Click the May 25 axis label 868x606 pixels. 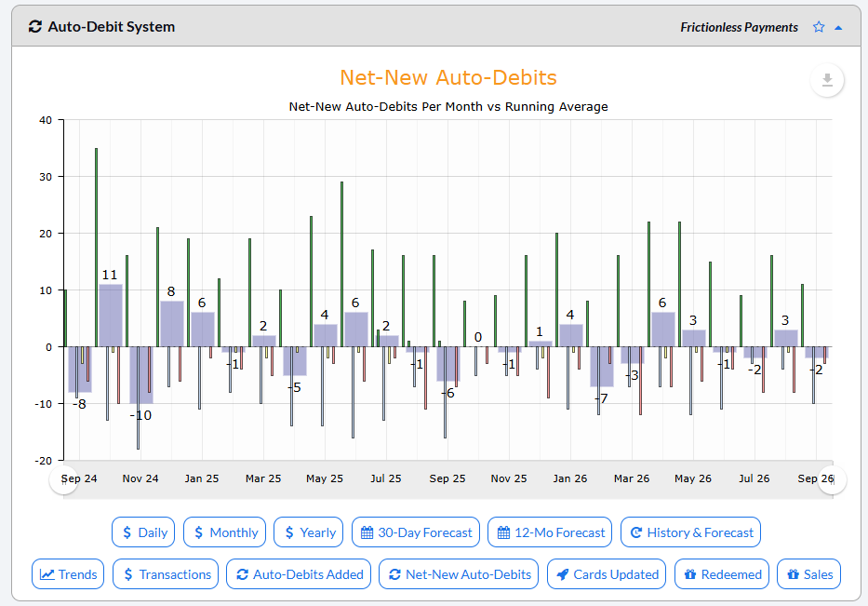point(325,478)
